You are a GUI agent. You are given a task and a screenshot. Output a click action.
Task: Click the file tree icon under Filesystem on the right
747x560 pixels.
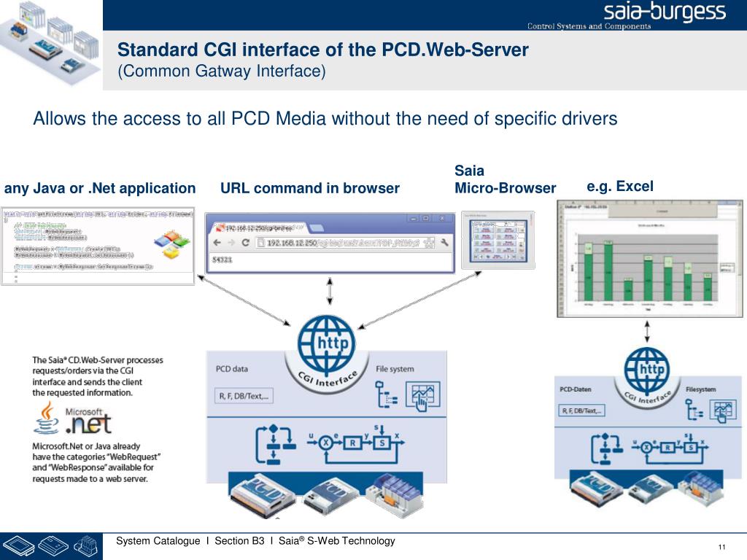(x=694, y=410)
